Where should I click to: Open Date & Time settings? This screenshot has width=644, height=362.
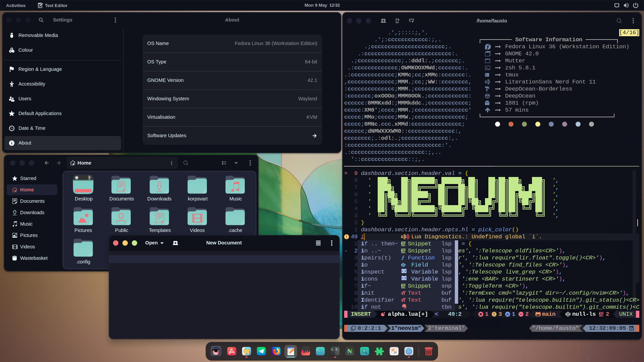63,128
